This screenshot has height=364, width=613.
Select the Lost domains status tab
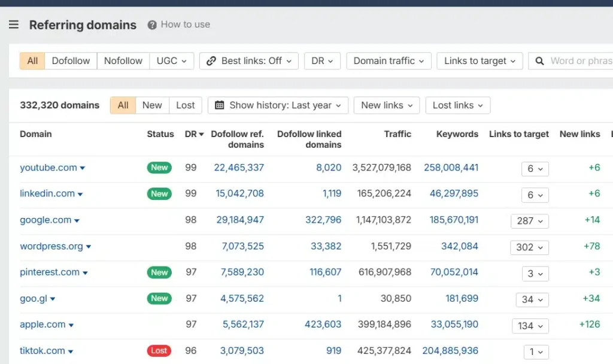[186, 105]
